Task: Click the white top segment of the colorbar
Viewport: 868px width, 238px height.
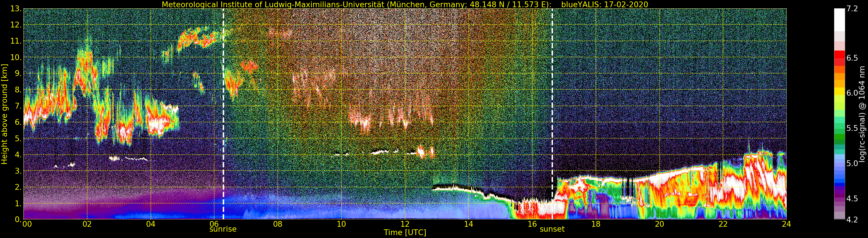Action: pyautogui.click(x=839, y=20)
